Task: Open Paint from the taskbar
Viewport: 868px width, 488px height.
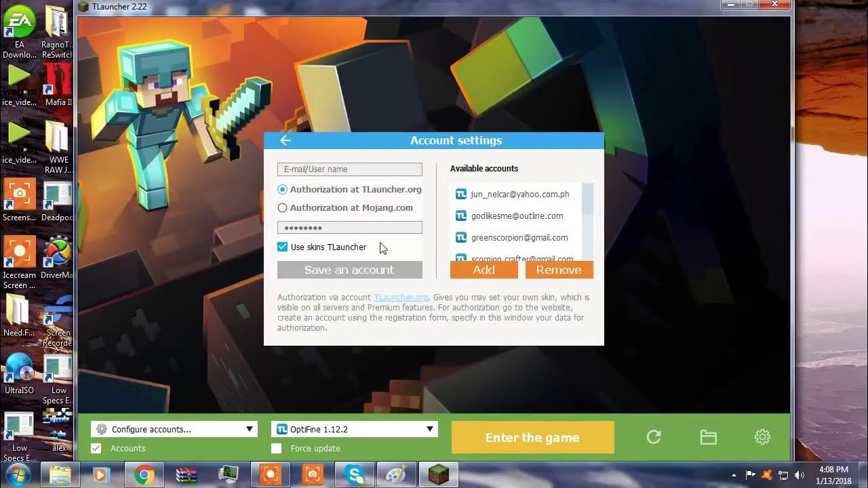Action: click(x=397, y=474)
